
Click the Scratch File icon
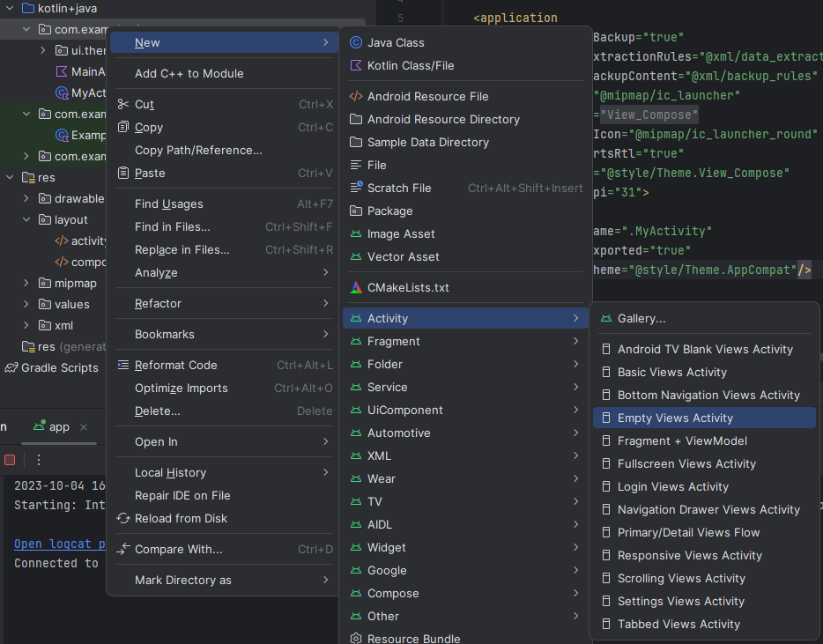[356, 188]
